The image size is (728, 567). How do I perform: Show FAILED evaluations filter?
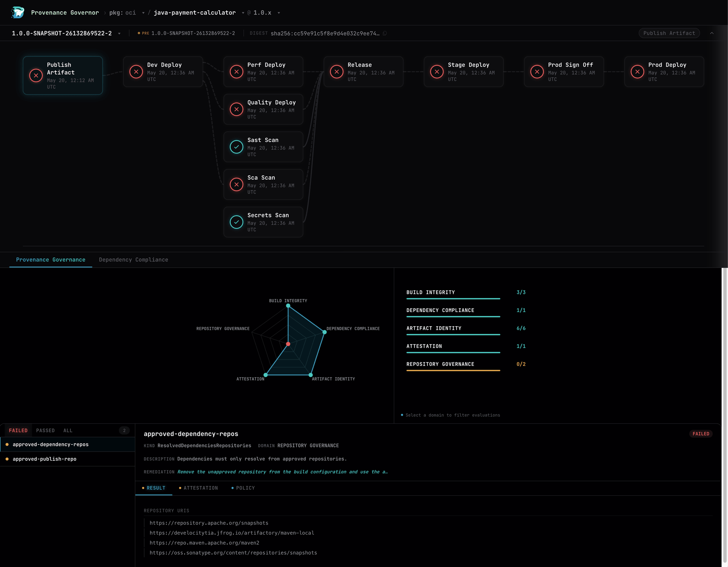(x=18, y=430)
